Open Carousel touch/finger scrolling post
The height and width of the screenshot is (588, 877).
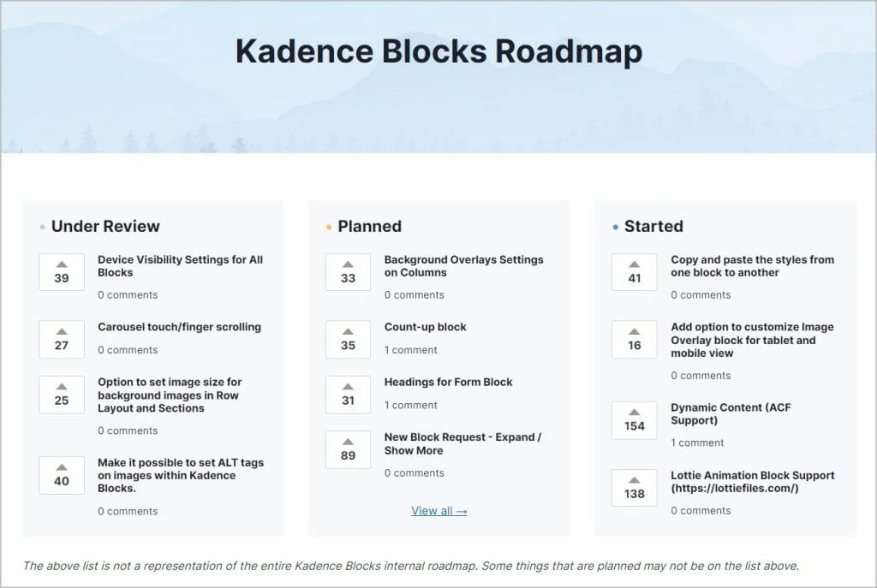(179, 327)
